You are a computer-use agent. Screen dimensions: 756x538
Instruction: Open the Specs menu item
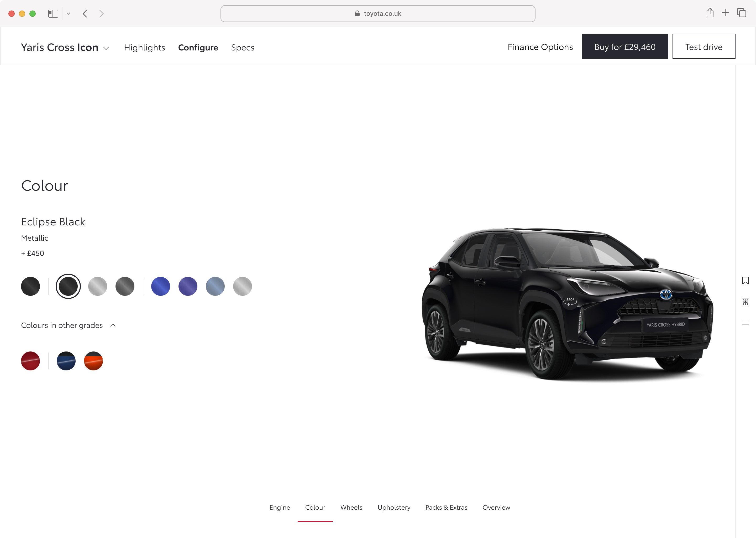[x=243, y=47]
